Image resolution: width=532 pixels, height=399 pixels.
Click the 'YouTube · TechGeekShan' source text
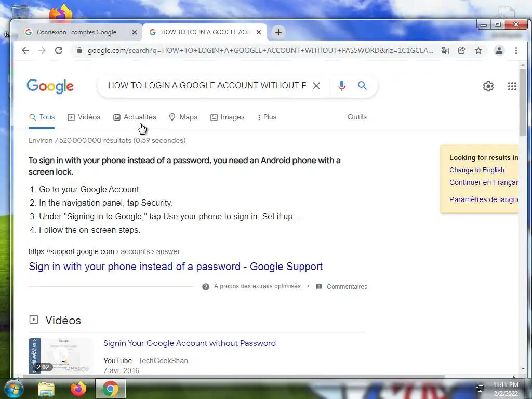pos(145,361)
